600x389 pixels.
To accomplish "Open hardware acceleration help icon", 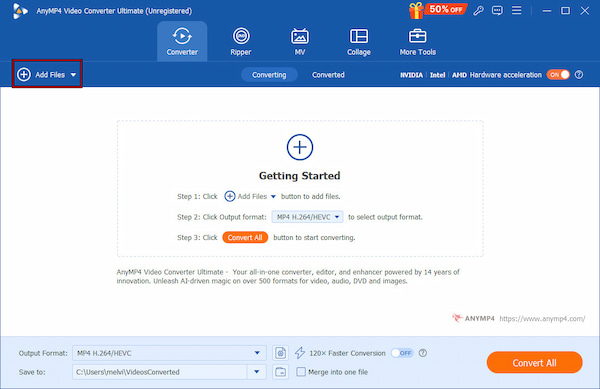I will (579, 75).
